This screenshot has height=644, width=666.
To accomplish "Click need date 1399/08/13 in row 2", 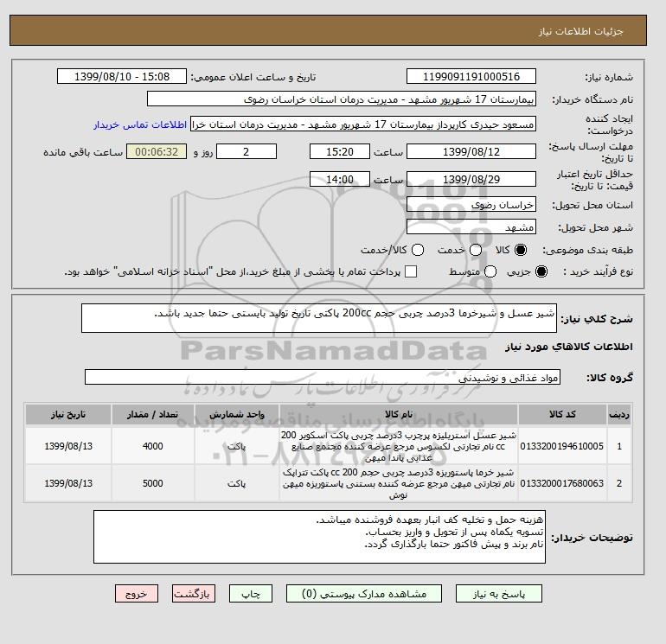I will coord(68,483).
